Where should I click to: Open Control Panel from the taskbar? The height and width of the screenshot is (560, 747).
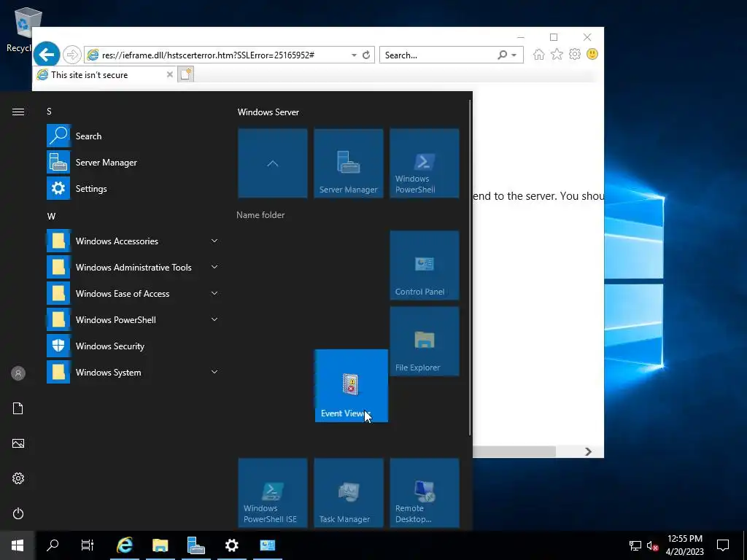pyautogui.click(x=267, y=545)
